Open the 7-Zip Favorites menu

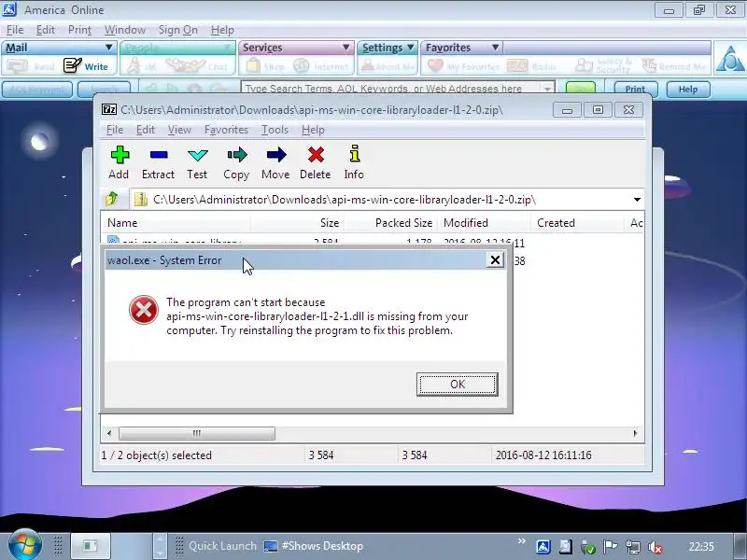click(226, 130)
